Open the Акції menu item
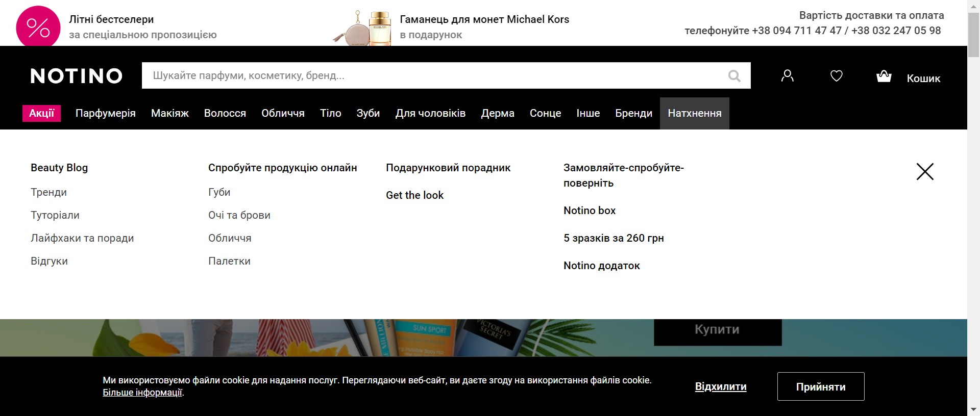Image resolution: width=980 pixels, height=416 pixels. click(x=41, y=113)
